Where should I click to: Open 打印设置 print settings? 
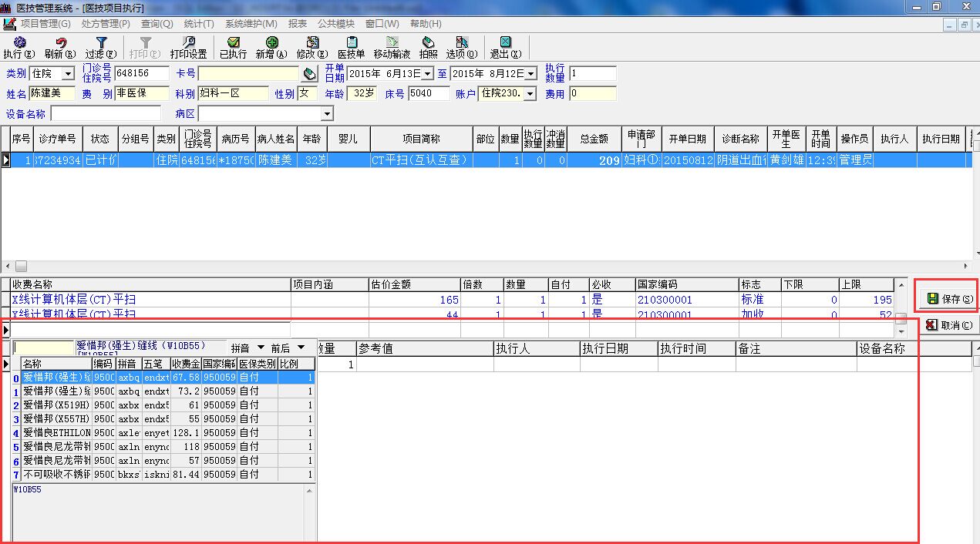tap(188, 47)
